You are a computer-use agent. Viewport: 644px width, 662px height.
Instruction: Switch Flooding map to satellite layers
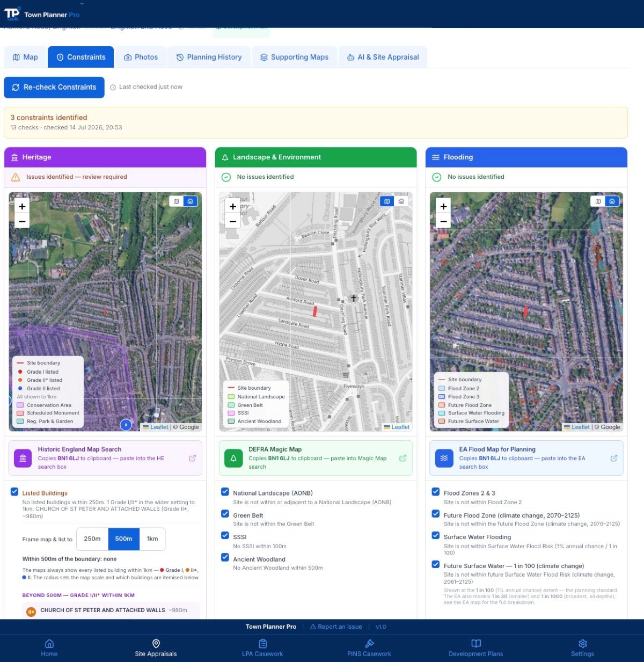tap(612, 201)
